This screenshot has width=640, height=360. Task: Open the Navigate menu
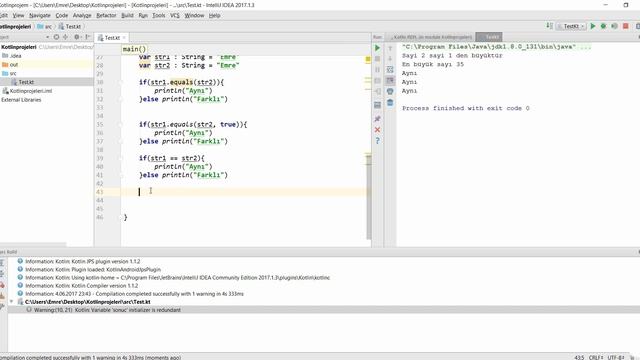40,16
